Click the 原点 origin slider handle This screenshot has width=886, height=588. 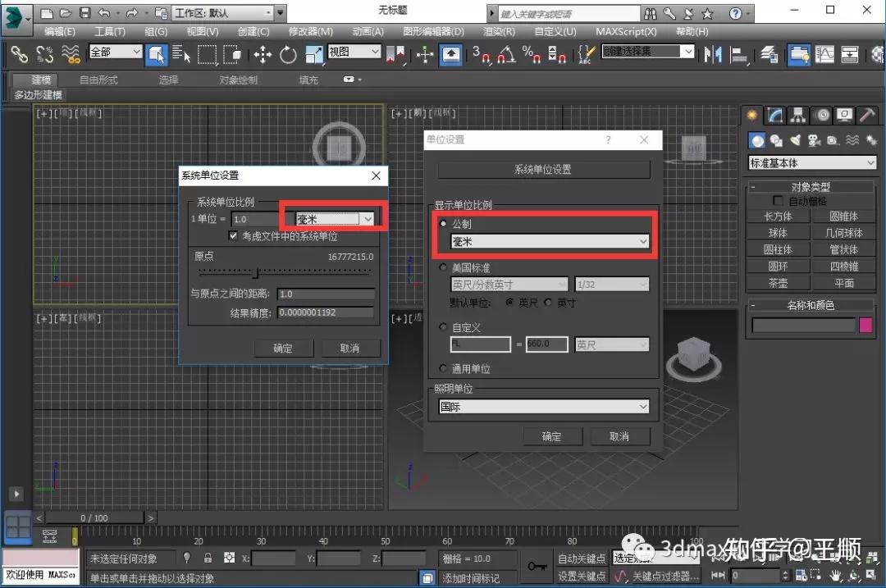click(255, 273)
